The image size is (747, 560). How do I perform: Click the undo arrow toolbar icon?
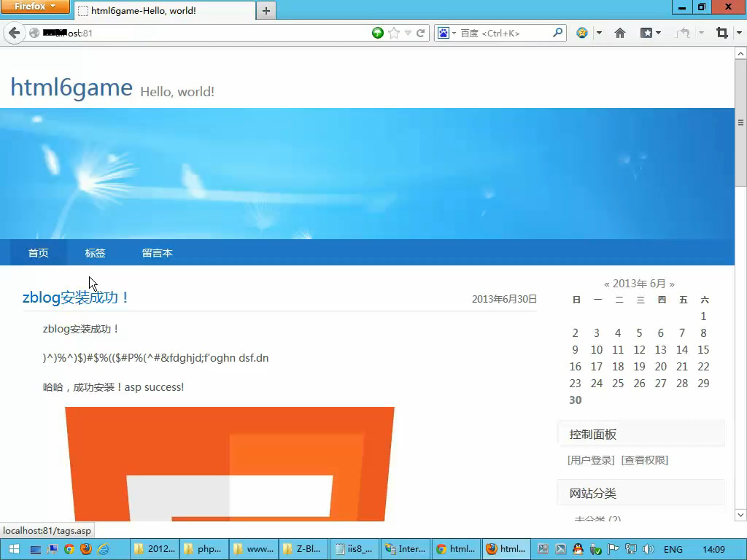point(683,33)
